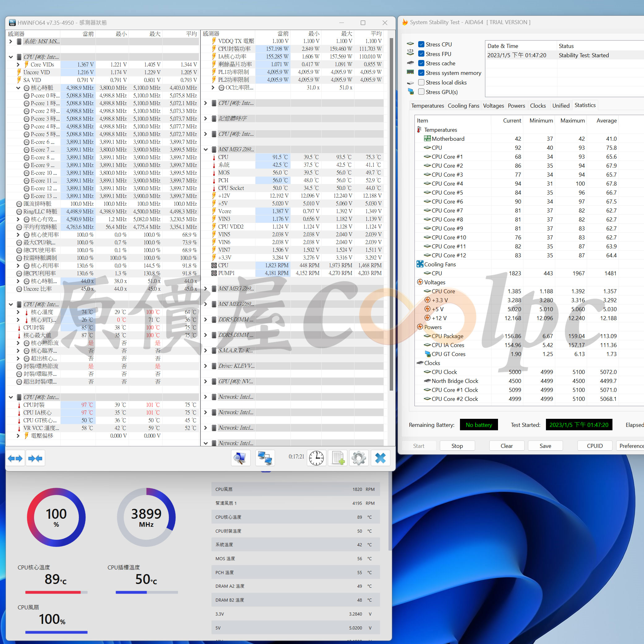Toggle the Stress system memory checkbox
Viewport: 644px width, 644px height.
pos(421,73)
